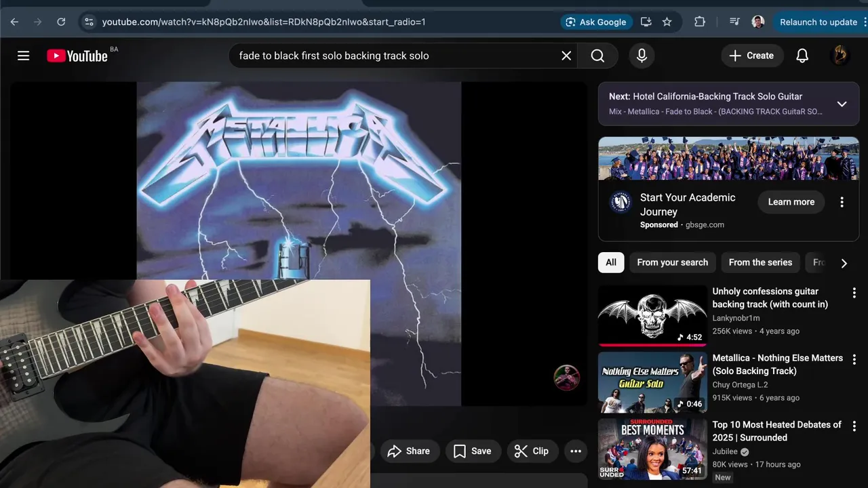Open Unholy confessions backing track thumbnail
The width and height of the screenshot is (868, 488).
[652, 315]
